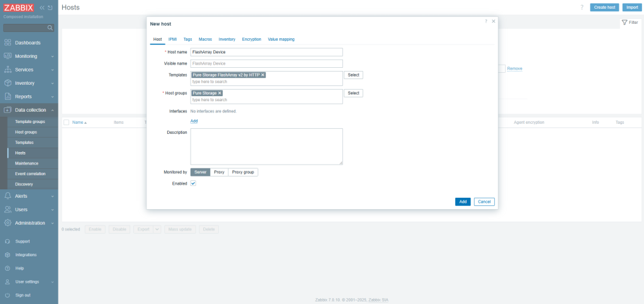The height and width of the screenshot is (304, 644).
Task: Click the sidebar hide/kiosk icon
Action: [x=50, y=8]
